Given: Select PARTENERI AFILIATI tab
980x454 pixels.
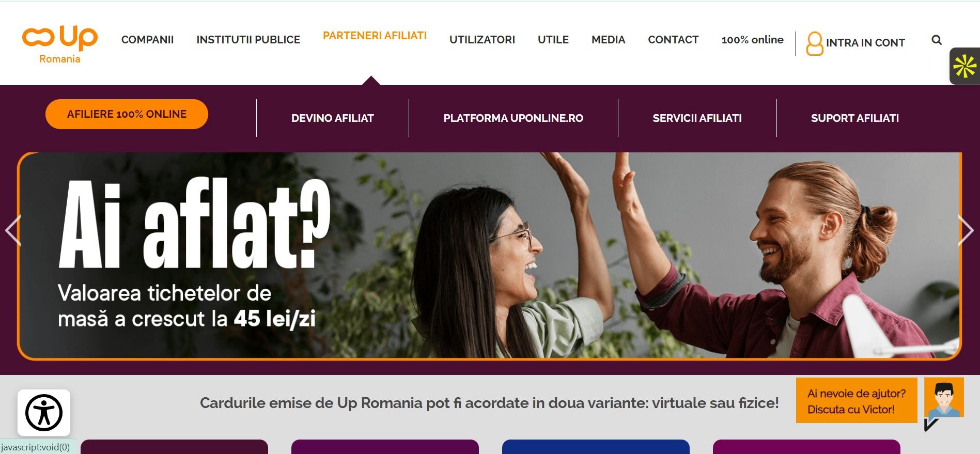Looking at the screenshot, I should tap(375, 36).
